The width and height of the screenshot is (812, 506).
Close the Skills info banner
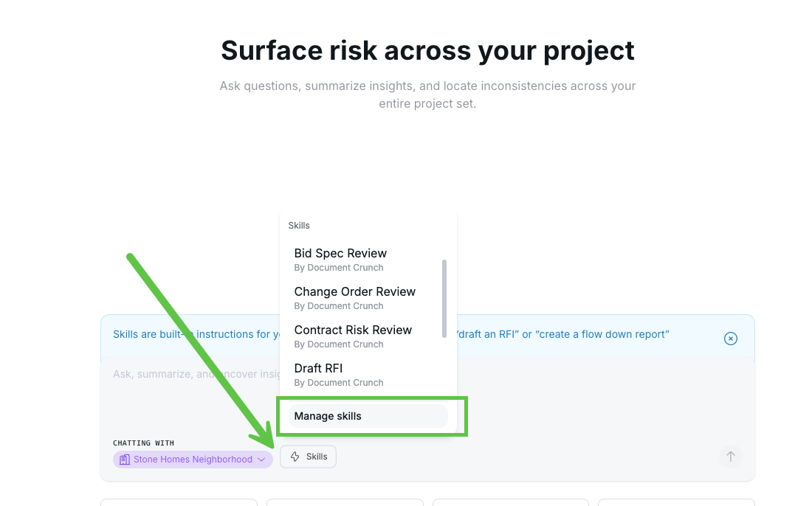click(x=730, y=339)
